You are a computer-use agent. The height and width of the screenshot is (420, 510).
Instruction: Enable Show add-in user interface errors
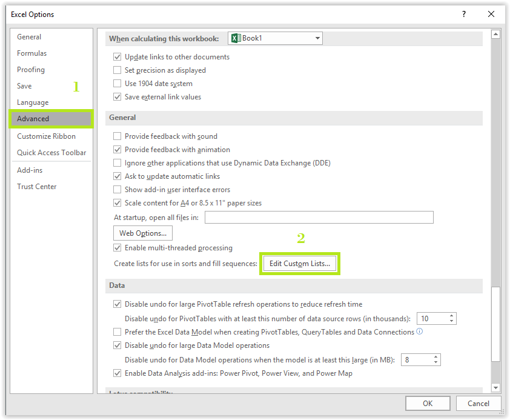[117, 190]
